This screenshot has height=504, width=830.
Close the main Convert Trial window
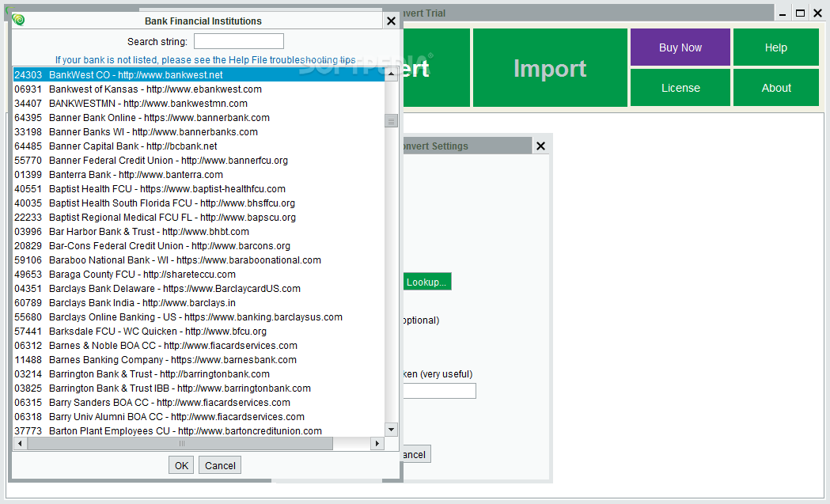[x=818, y=13]
